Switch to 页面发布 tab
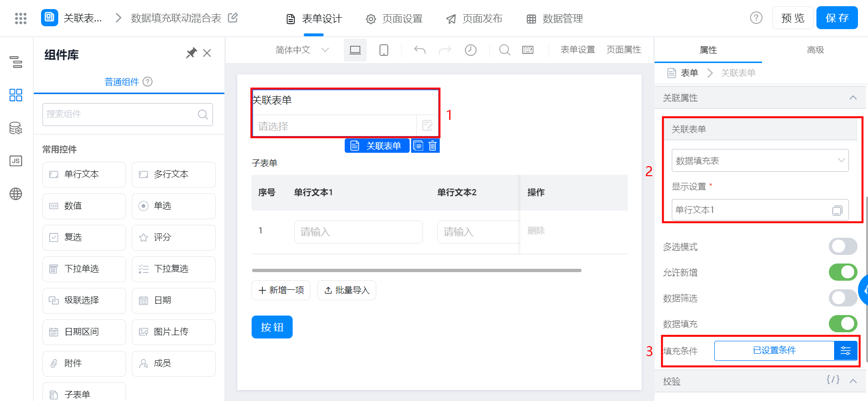Viewport: 868px width, 401px height. 475,19
